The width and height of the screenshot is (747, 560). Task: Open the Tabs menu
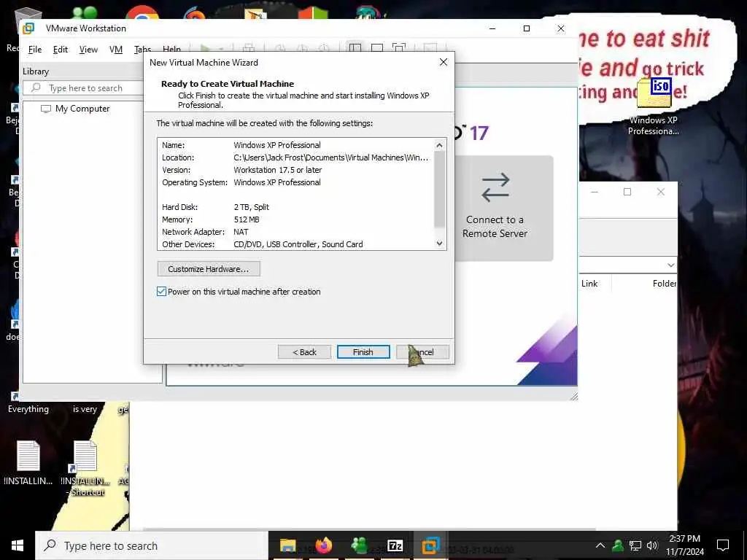tap(142, 50)
